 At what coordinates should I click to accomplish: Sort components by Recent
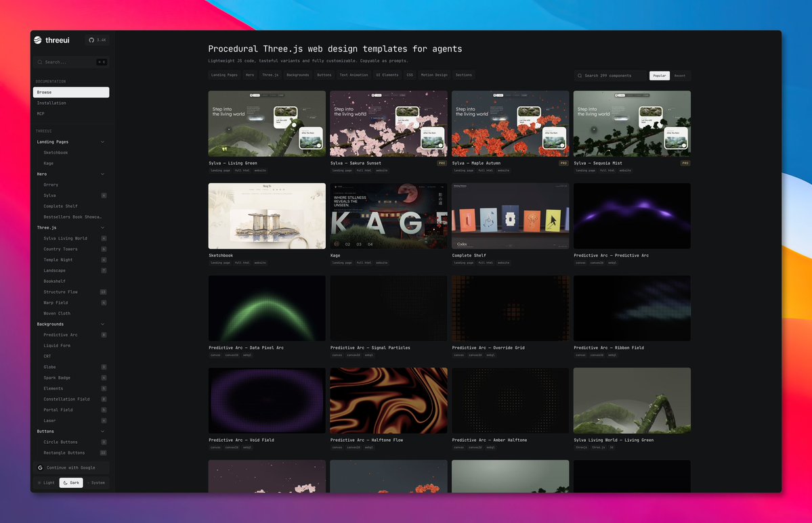click(x=680, y=76)
